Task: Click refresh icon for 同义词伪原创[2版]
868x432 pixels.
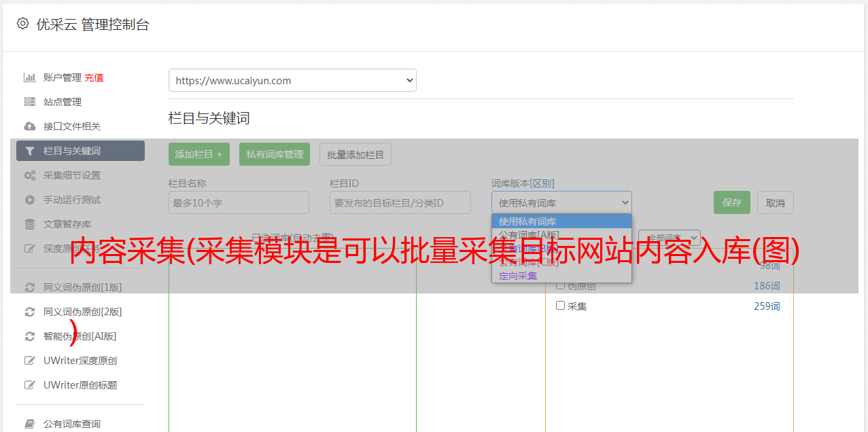Action: (x=29, y=312)
